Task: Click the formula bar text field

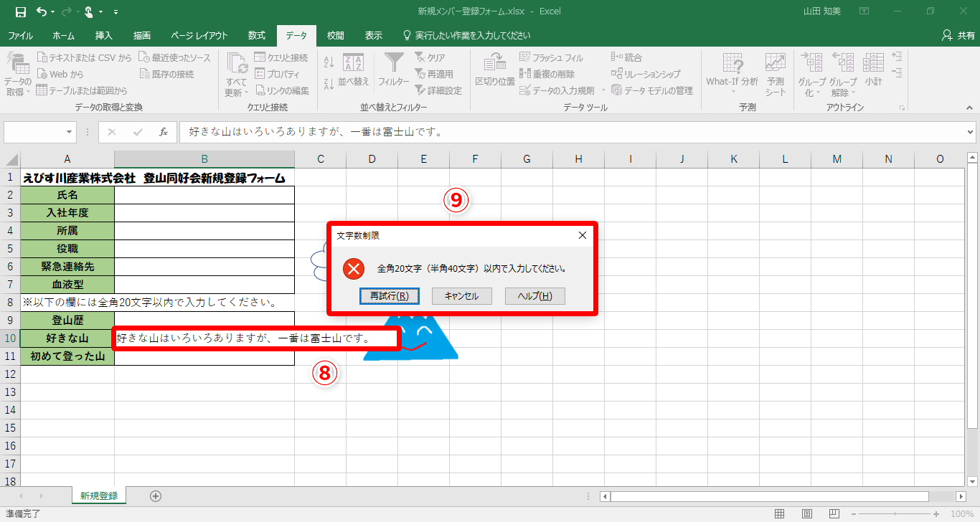Action: pos(572,132)
